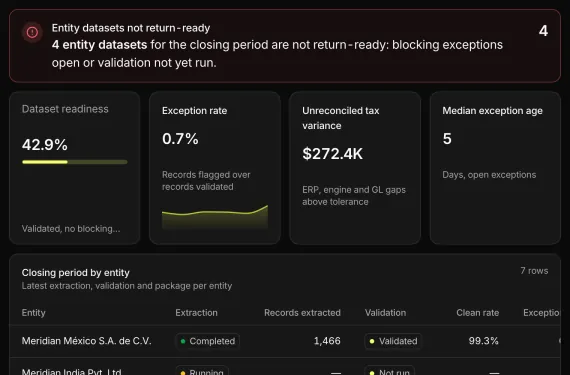
Task: Click the $272.4K variance value
Action: click(332, 154)
